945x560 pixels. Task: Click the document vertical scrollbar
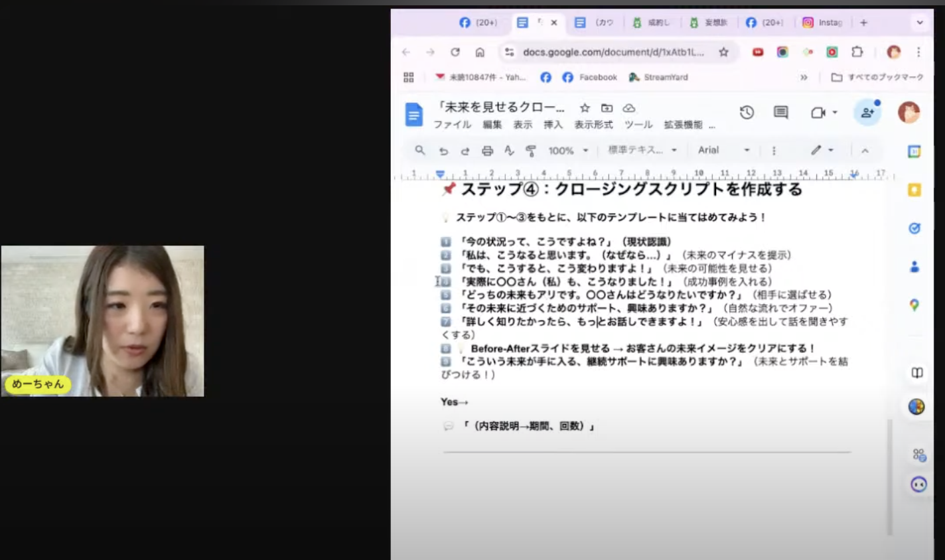pyautogui.click(x=890, y=476)
